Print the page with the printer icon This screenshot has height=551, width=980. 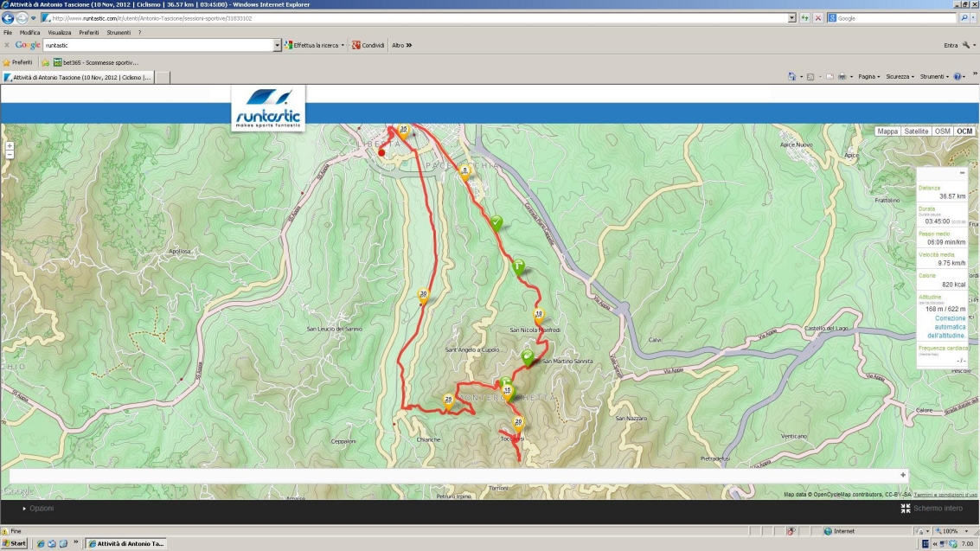[x=842, y=77]
